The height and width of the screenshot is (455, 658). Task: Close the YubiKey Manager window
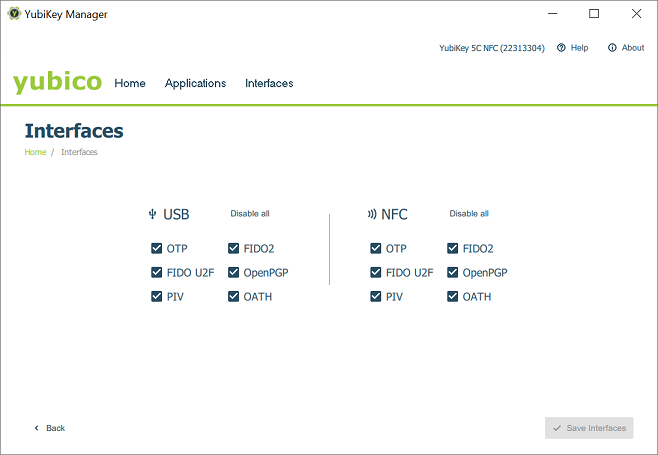636,13
